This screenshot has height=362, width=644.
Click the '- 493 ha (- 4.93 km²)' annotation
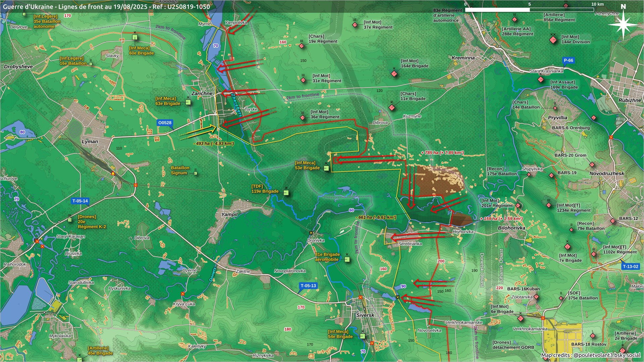point(214,143)
